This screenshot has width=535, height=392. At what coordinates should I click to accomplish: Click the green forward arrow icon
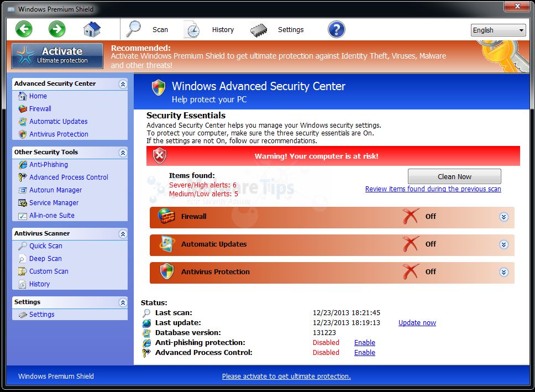click(x=57, y=29)
